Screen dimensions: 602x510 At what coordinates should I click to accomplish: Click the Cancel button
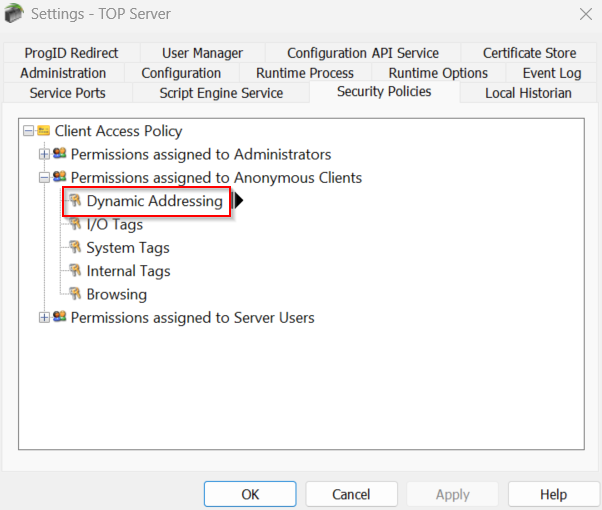(x=351, y=494)
